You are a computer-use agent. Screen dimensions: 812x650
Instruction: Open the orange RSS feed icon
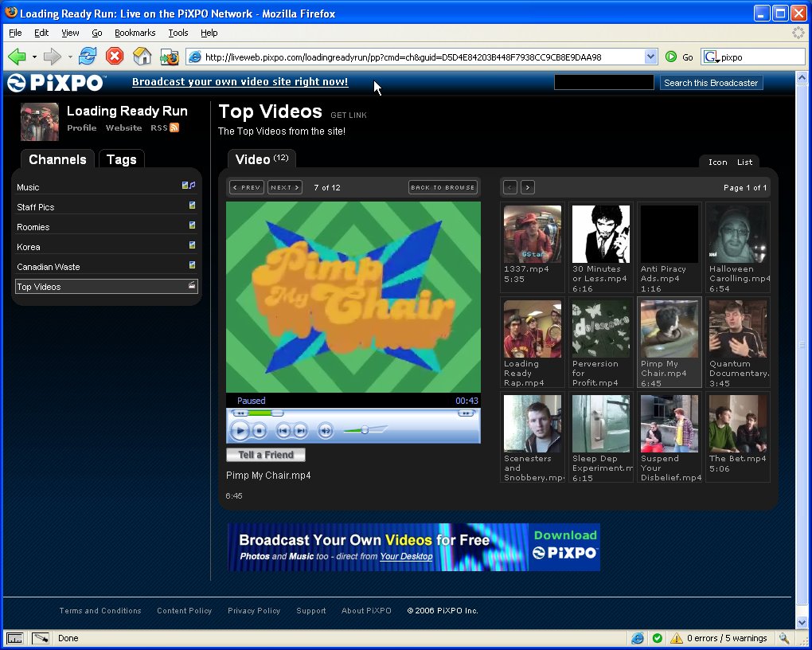(x=174, y=127)
